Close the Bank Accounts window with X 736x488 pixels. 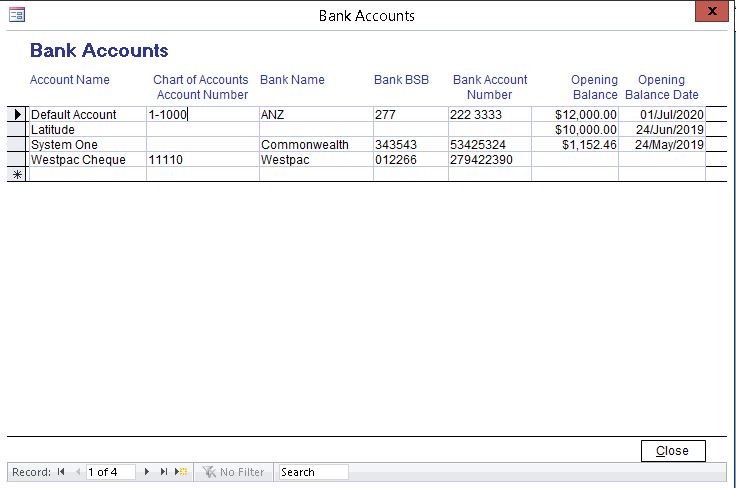(710, 12)
